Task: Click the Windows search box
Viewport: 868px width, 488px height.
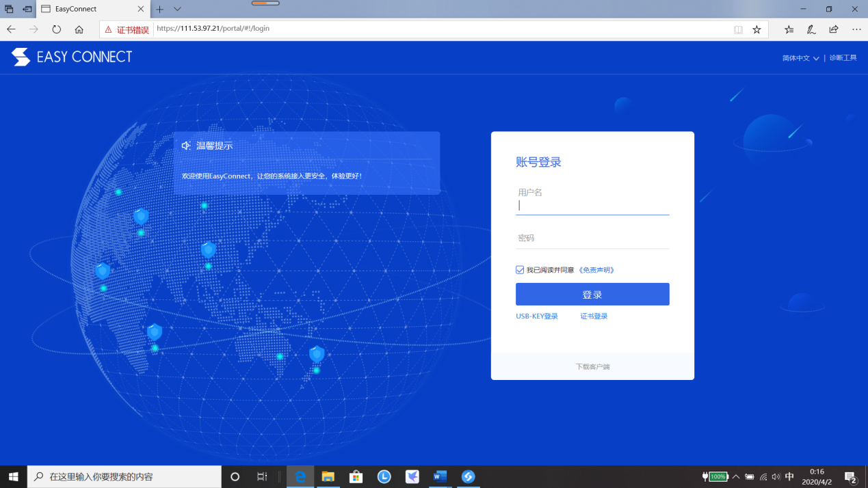Action: click(124, 476)
